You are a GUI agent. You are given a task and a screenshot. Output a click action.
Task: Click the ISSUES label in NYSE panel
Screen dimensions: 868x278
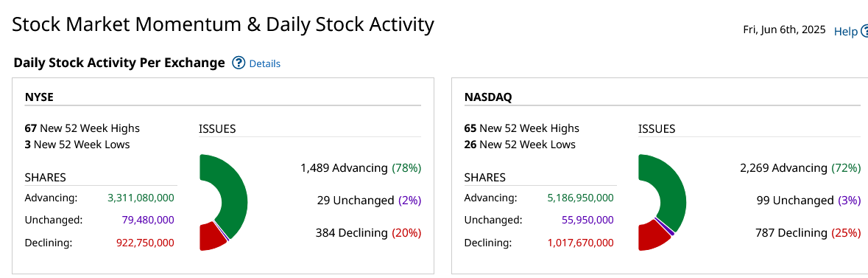(x=217, y=129)
